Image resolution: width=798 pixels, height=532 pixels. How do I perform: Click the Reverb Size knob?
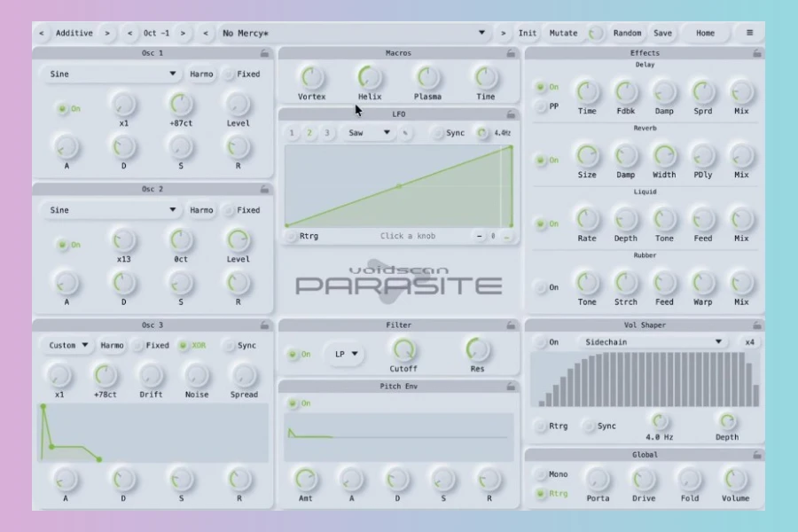(x=587, y=156)
